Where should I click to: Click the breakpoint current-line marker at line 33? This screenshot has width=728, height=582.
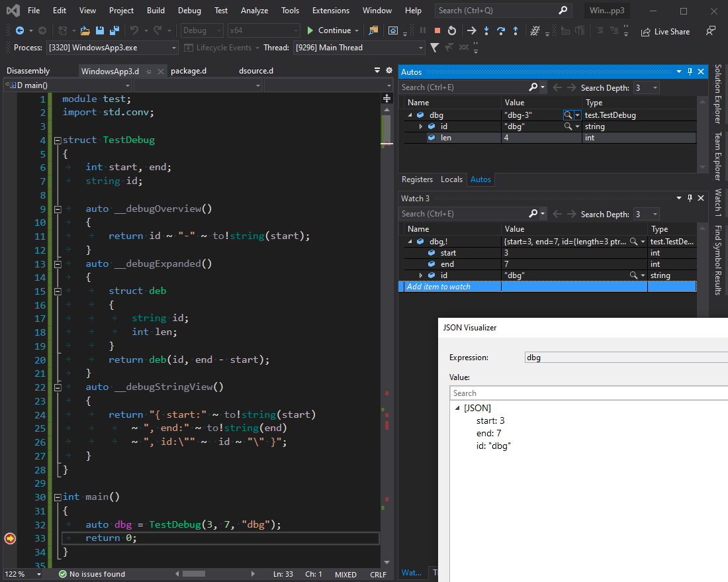point(10,538)
